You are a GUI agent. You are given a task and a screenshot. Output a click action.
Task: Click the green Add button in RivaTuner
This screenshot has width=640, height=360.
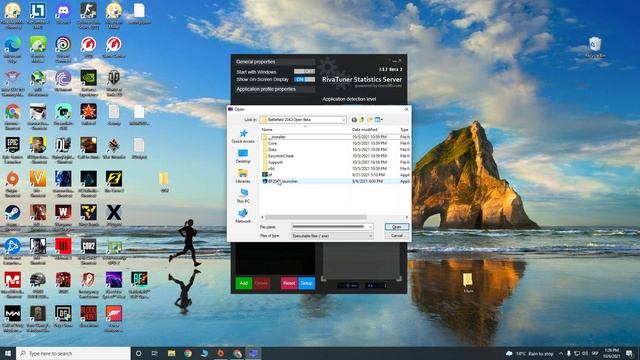[x=244, y=283]
